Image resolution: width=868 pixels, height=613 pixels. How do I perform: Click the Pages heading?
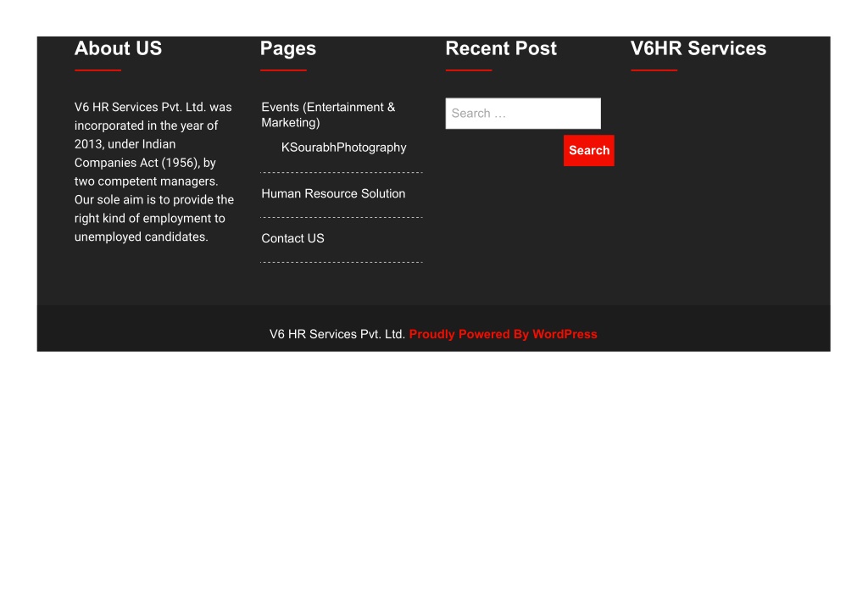(x=288, y=48)
